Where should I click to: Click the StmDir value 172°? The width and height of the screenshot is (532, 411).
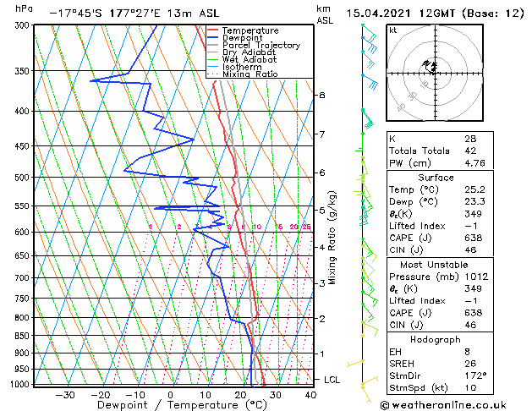475,375
